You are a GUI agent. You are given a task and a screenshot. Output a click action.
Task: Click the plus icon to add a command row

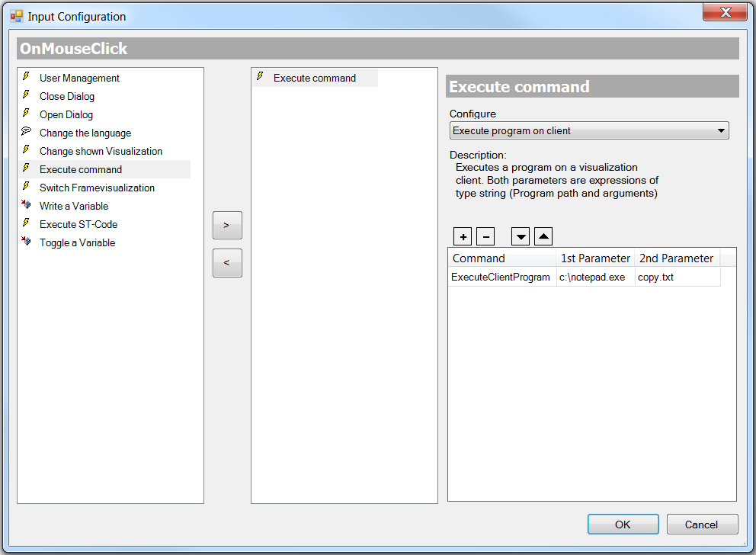tap(463, 236)
